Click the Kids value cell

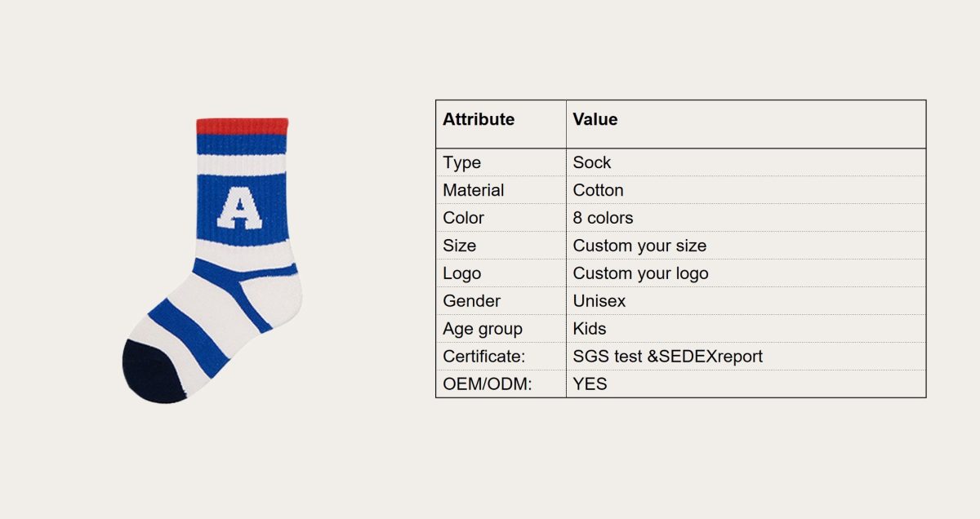[x=590, y=329]
